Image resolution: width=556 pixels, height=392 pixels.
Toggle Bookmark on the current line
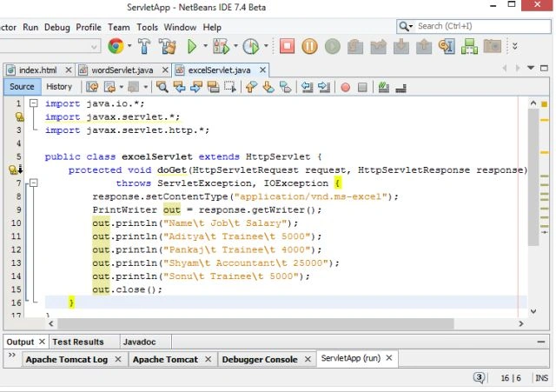[286, 87]
